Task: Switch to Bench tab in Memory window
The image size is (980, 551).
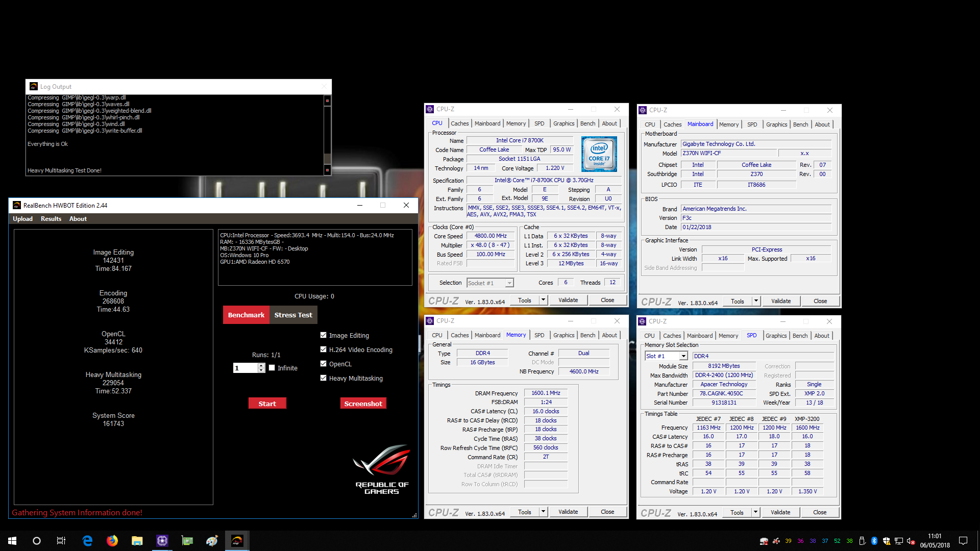Action: pyautogui.click(x=587, y=335)
